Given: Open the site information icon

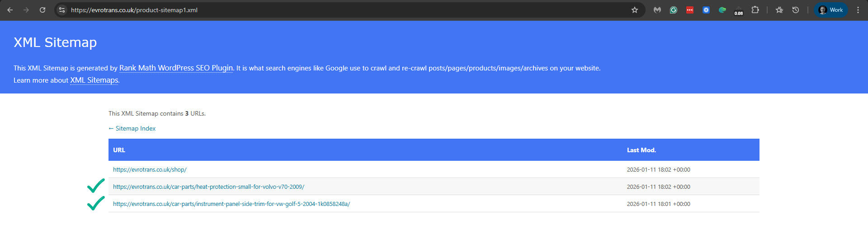Looking at the screenshot, I should (x=62, y=10).
